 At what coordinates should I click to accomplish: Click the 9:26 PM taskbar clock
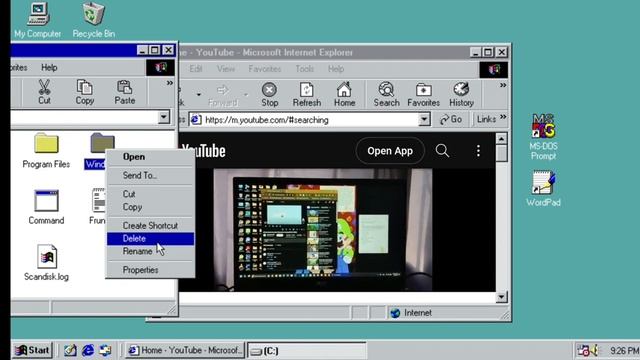624,351
